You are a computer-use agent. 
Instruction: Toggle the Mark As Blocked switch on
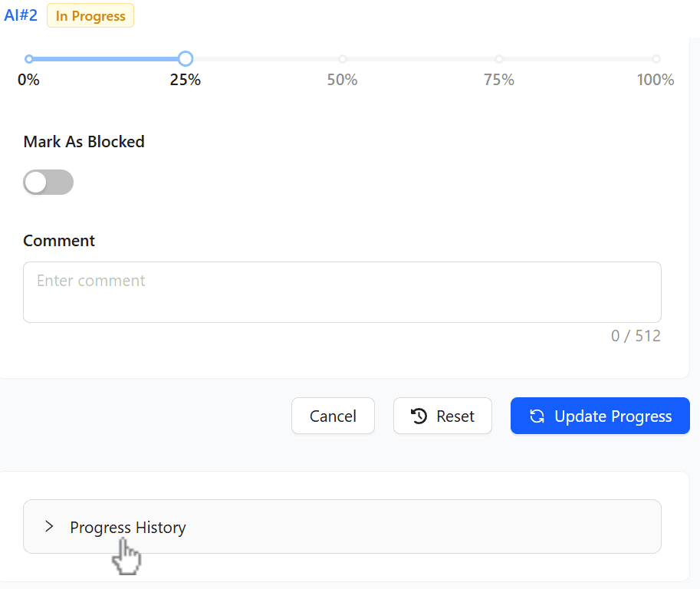[48, 182]
